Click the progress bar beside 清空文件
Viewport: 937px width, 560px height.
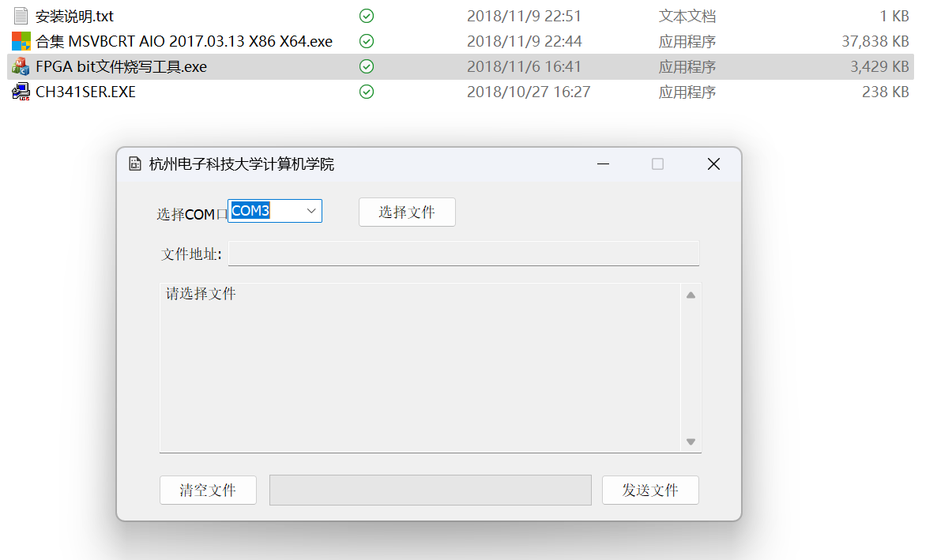coord(430,490)
